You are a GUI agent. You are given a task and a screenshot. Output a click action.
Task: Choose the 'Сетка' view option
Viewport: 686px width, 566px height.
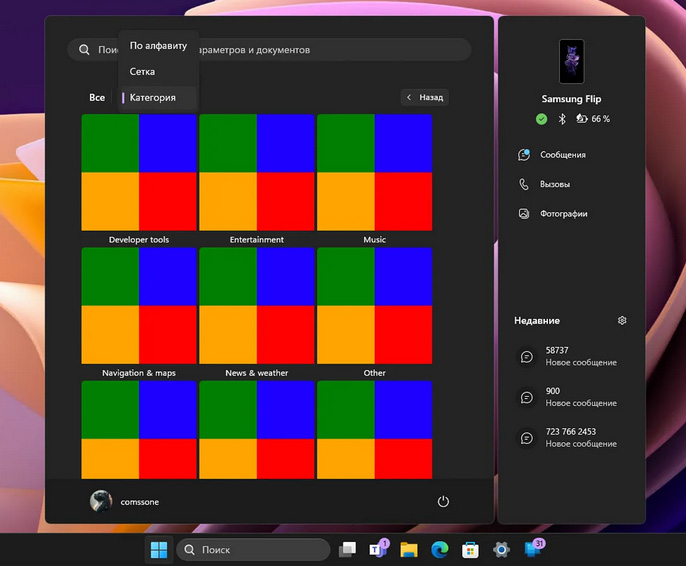click(142, 72)
